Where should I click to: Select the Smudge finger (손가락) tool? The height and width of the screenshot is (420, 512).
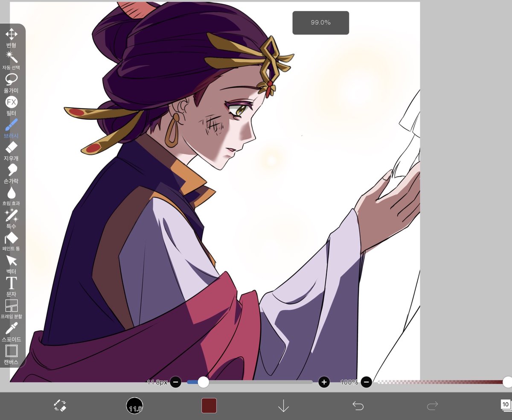pyautogui.click(x=11, y=174)
